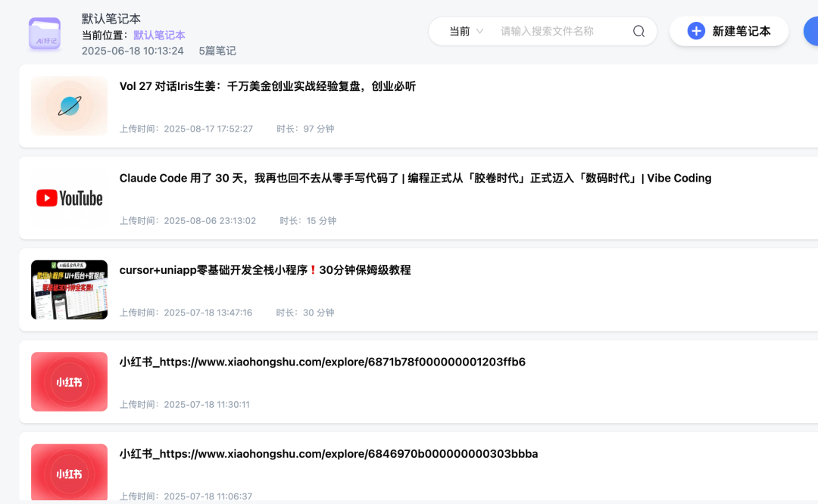Viewport: 818px width, 504px height.
Task: Click the search file name input field
Action: [x=561, y=31]
